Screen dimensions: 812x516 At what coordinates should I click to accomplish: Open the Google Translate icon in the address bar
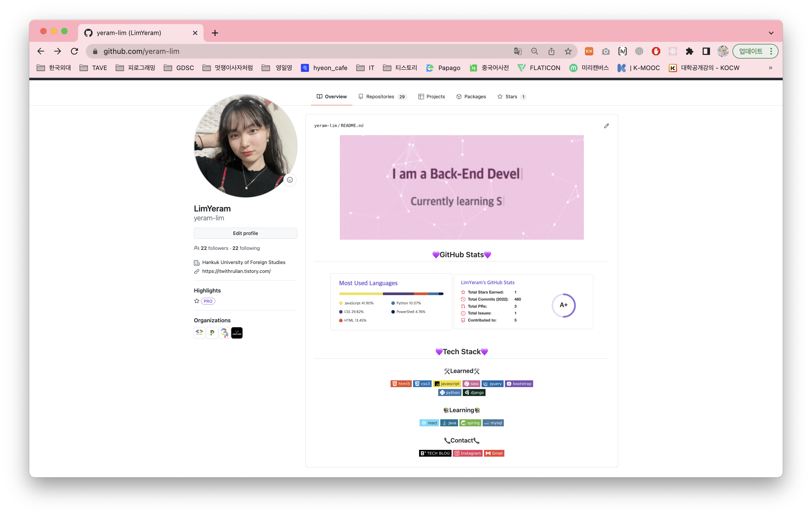(x=518, y=51)
